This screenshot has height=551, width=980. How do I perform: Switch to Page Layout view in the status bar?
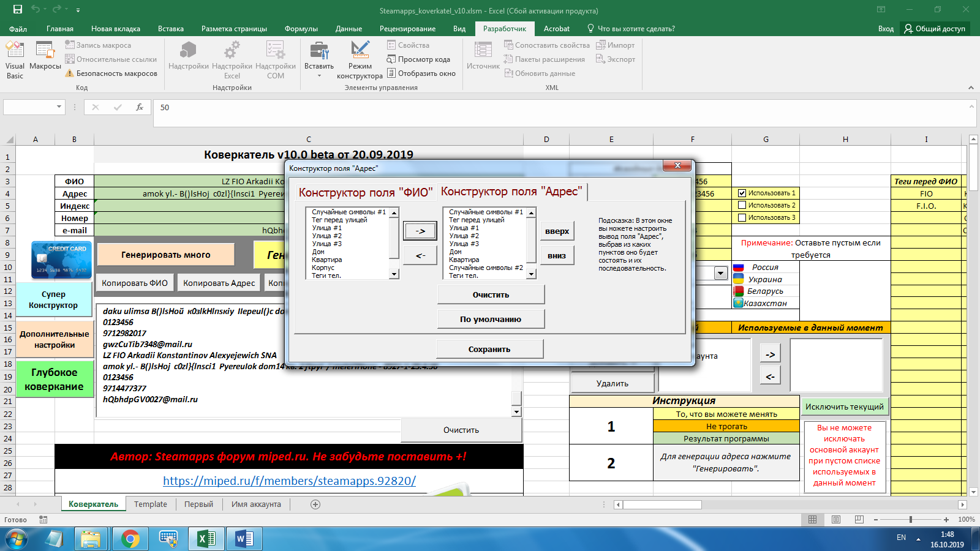tap(836, 519)
